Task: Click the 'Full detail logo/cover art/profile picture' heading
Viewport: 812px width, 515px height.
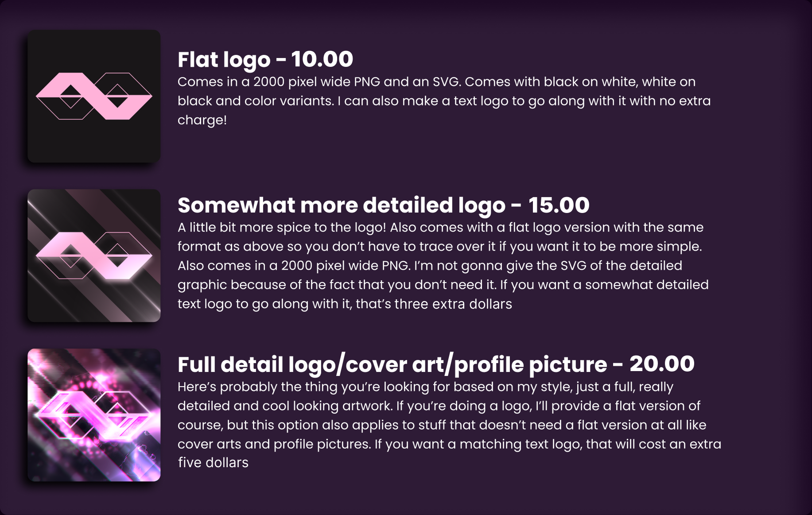Action: (x=392, y=364)
